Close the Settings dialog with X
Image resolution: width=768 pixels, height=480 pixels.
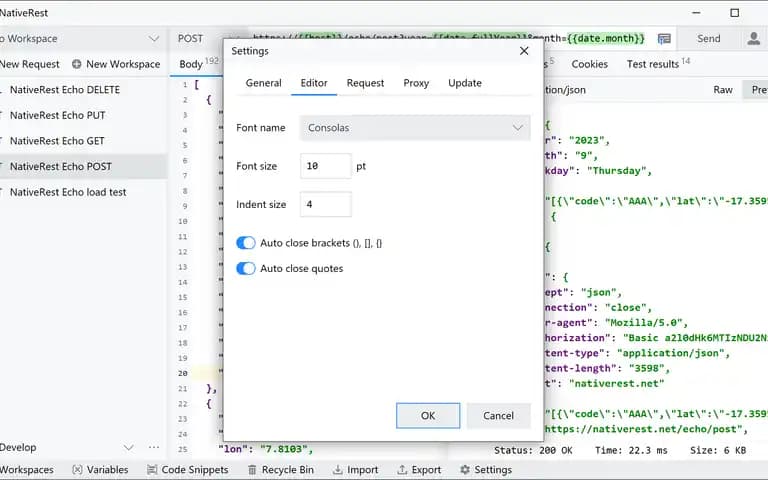tap(524, 51)
